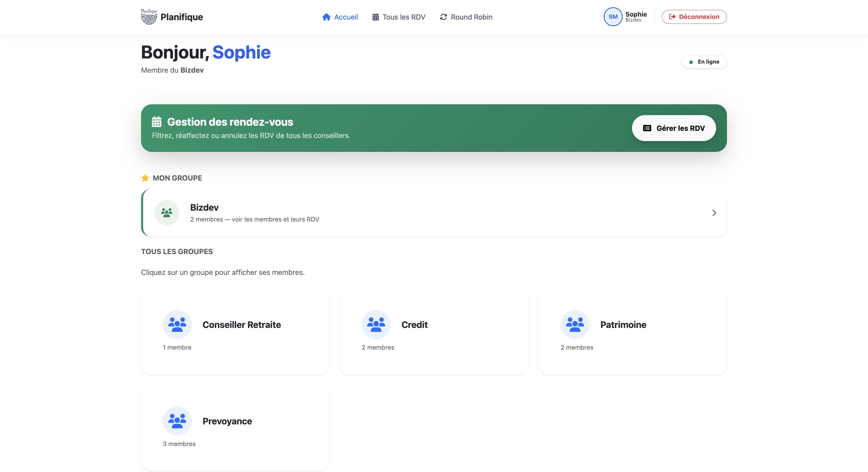
Task: Click the Filtrez, réaffectez ou annulez banner description
Action: 251,135
